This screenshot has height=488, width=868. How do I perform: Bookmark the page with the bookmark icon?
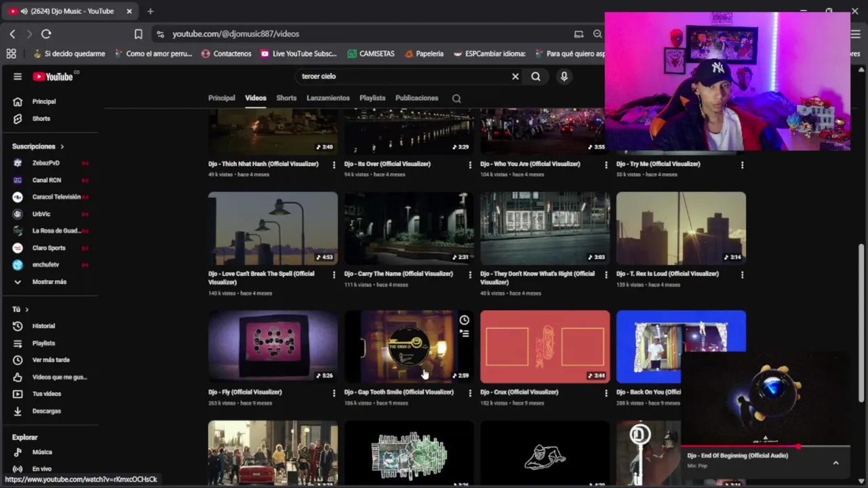pos(138,34)
